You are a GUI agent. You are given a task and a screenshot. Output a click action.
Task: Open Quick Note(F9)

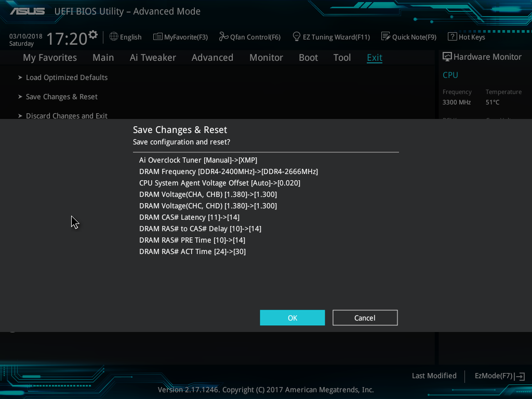pos(414,37)
